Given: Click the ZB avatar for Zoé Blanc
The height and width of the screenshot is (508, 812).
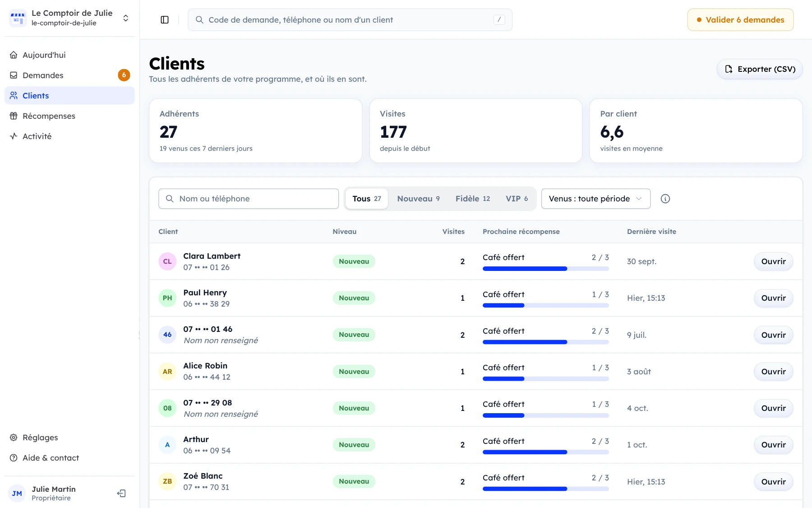Looking at the screenshot, I should pyautogui.click(x=167, y=481).
